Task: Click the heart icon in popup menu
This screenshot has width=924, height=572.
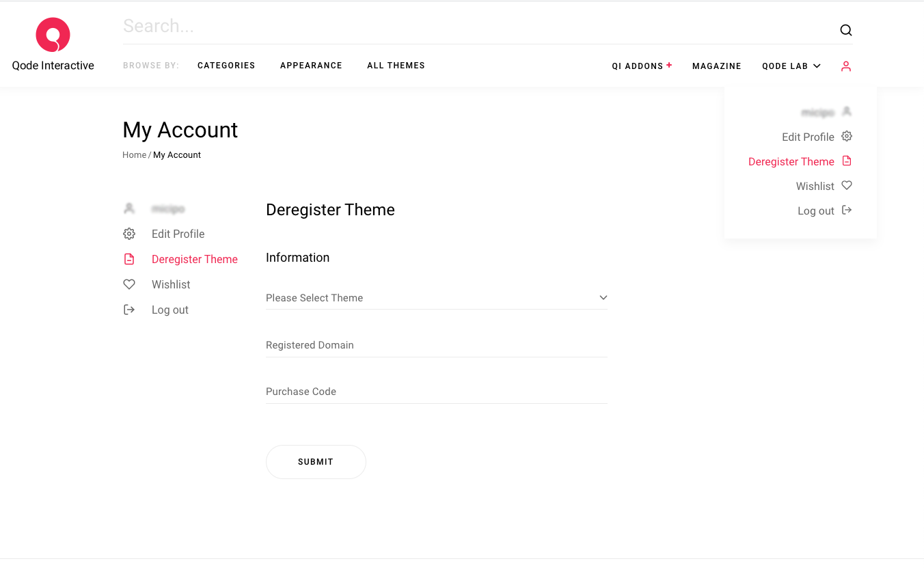Action: pos(847,186)
